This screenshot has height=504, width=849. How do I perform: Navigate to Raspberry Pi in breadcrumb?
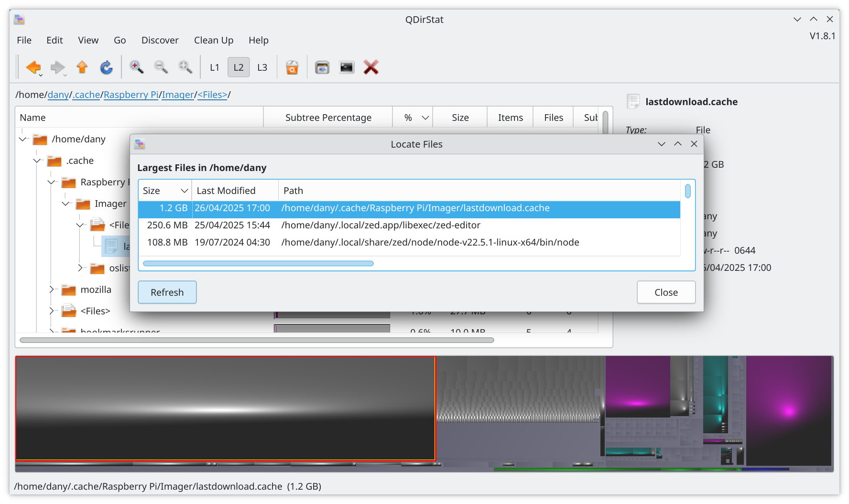click(131, 95)
